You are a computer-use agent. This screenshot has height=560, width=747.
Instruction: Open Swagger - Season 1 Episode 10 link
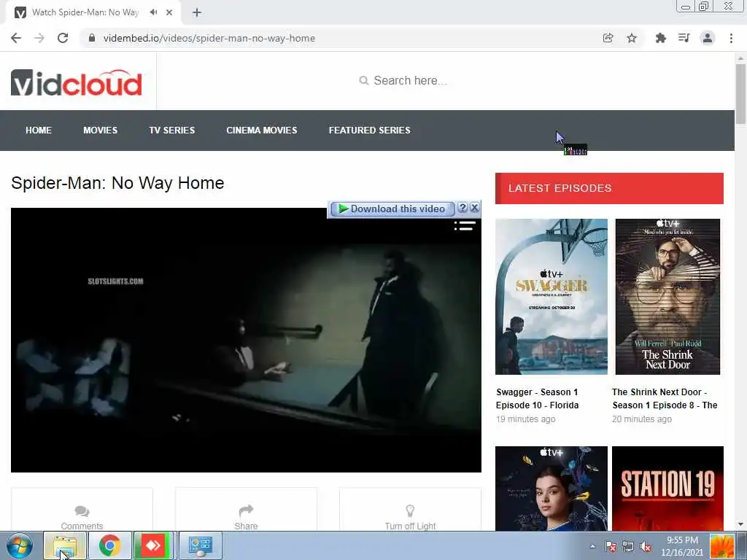[x=538, y=399]
